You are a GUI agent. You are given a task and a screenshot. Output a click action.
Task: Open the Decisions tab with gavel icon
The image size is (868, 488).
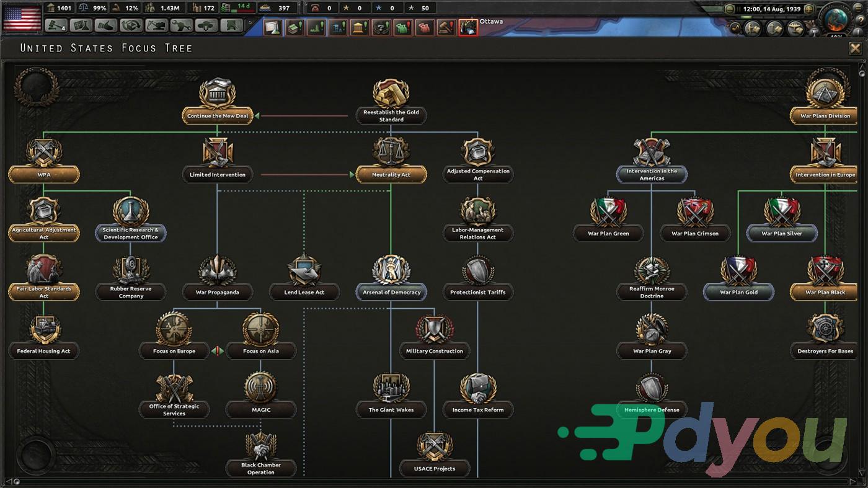[x=56, y=26]
